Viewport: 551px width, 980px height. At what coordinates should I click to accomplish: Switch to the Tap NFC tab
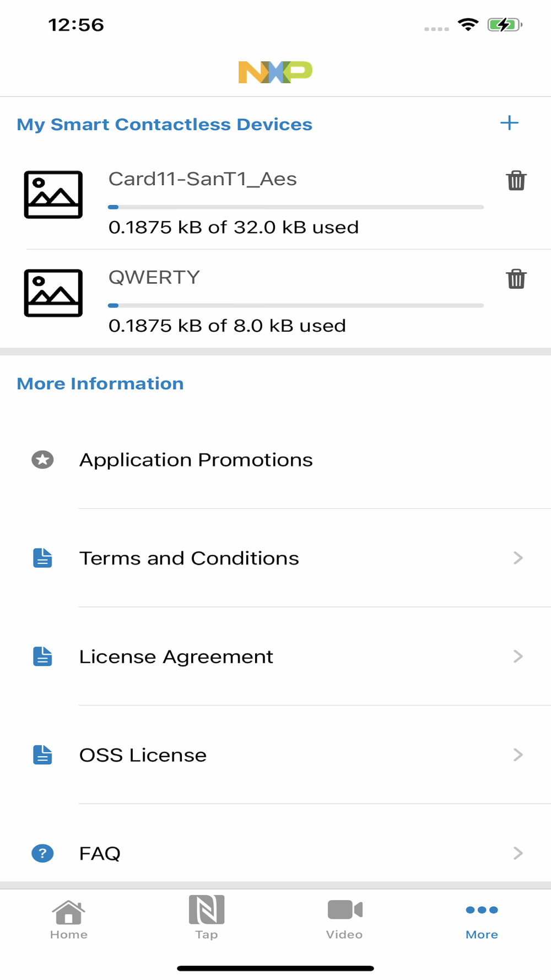point(207,918)
